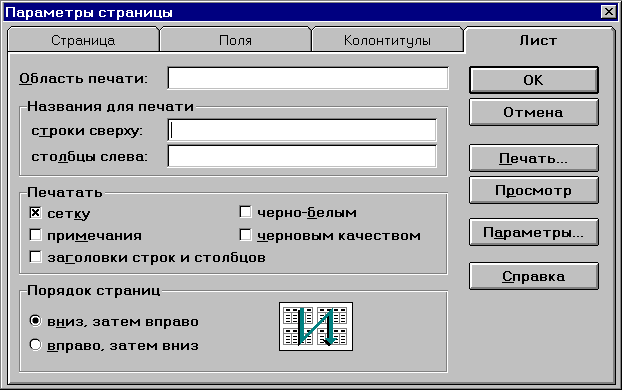Open the Печать... dialog button
This screenshot has width=622, height=390.
[x=534, y=158]
